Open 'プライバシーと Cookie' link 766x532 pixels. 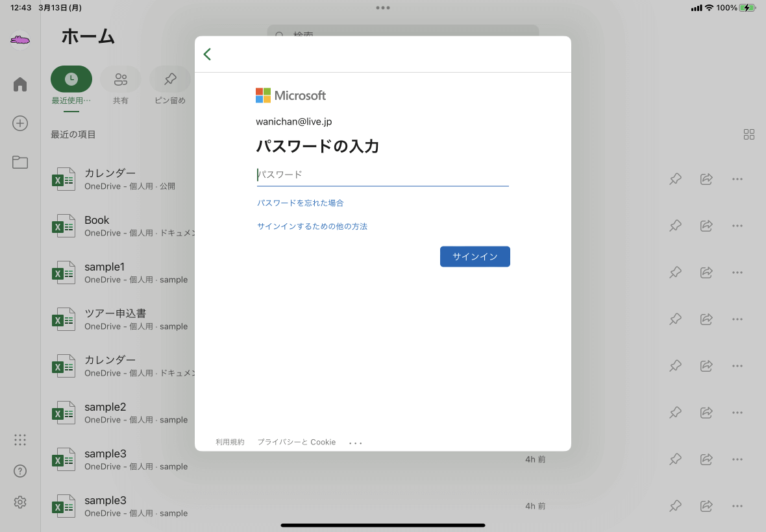click(x=297, y=442)
